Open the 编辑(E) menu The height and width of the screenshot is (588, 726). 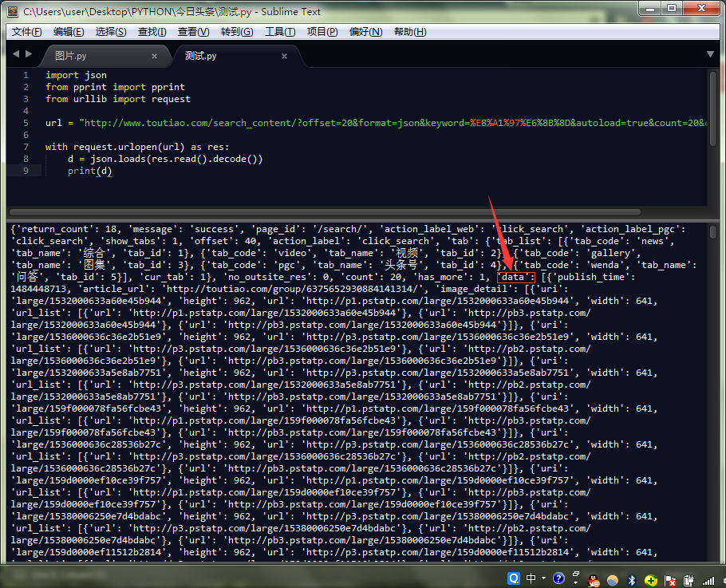tap(69, 32)
